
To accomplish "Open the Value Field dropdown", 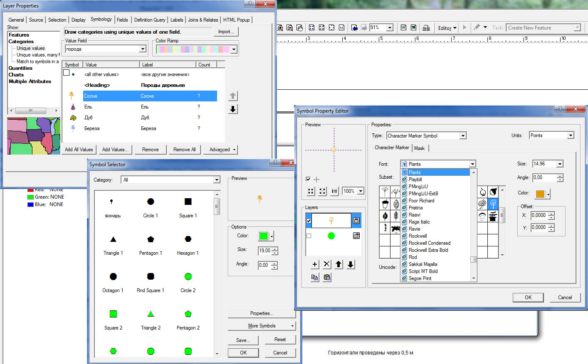I will click(143, 49).
